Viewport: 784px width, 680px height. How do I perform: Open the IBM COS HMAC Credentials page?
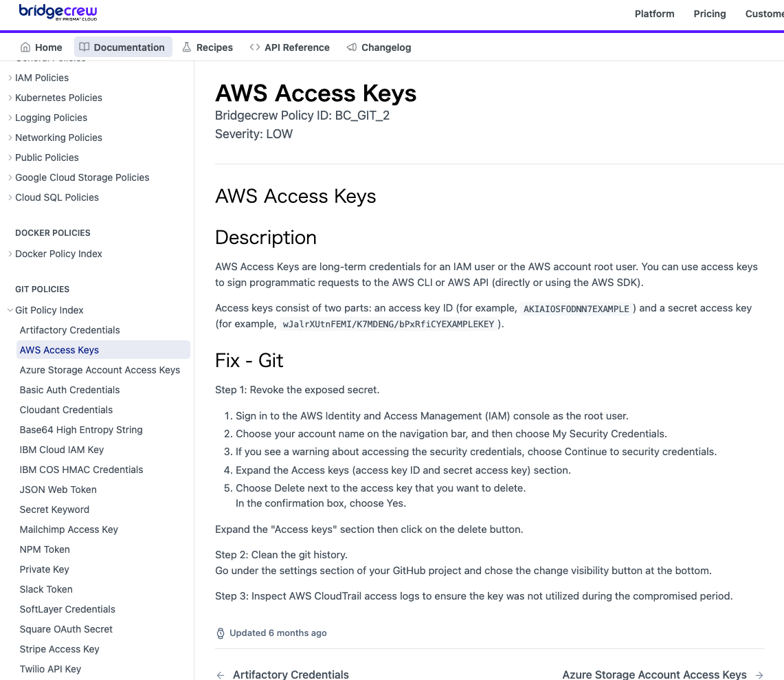(x=81, y=470)
